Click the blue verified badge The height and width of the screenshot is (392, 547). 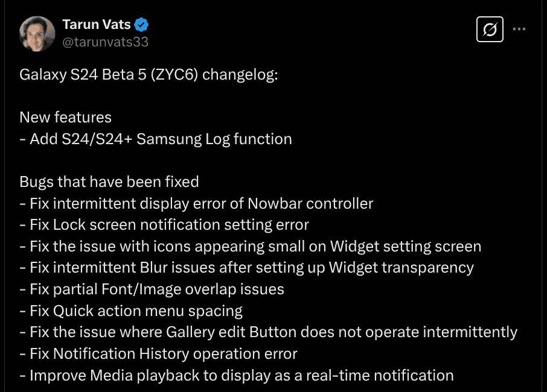(x=142, y=25)
